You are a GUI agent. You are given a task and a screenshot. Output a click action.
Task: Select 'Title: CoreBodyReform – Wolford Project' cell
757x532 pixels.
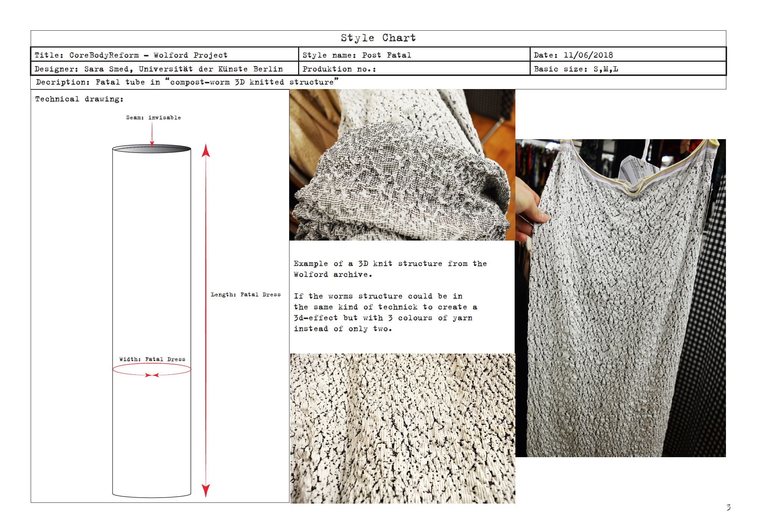click(x=165, y=55)
